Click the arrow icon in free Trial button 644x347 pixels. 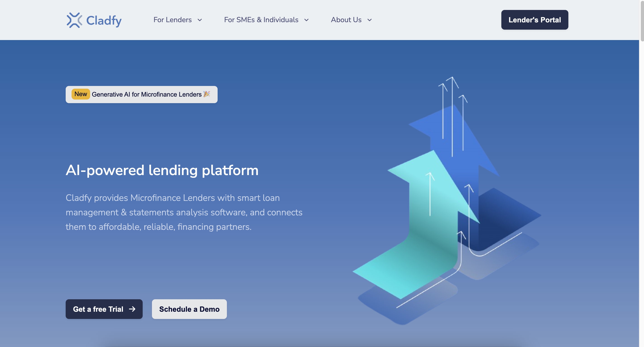pyautogui.click(x=132, y=309)
